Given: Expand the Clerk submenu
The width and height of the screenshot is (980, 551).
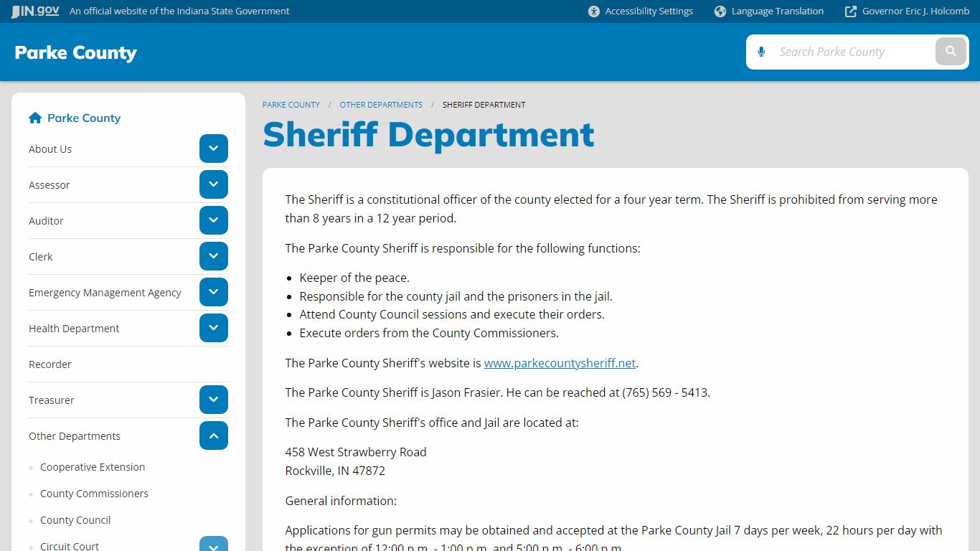Looking at the screenshot, I should tap(214, 256).
